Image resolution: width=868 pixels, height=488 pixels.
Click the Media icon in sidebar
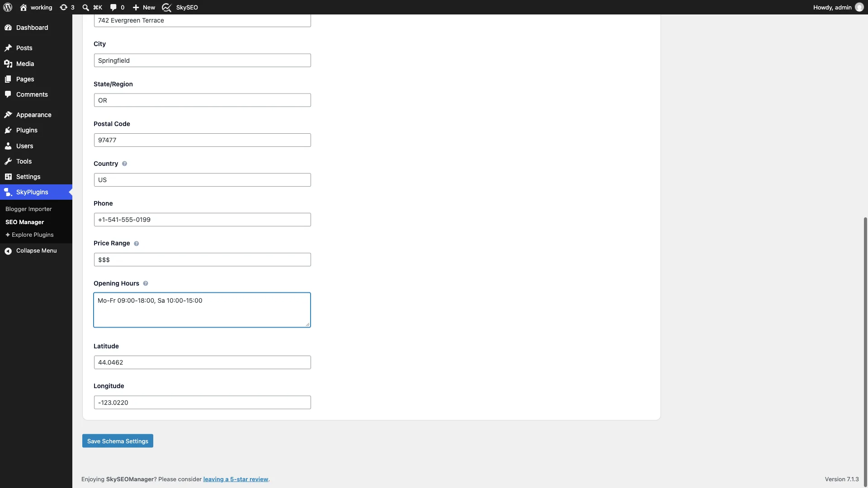click(8, 64)
